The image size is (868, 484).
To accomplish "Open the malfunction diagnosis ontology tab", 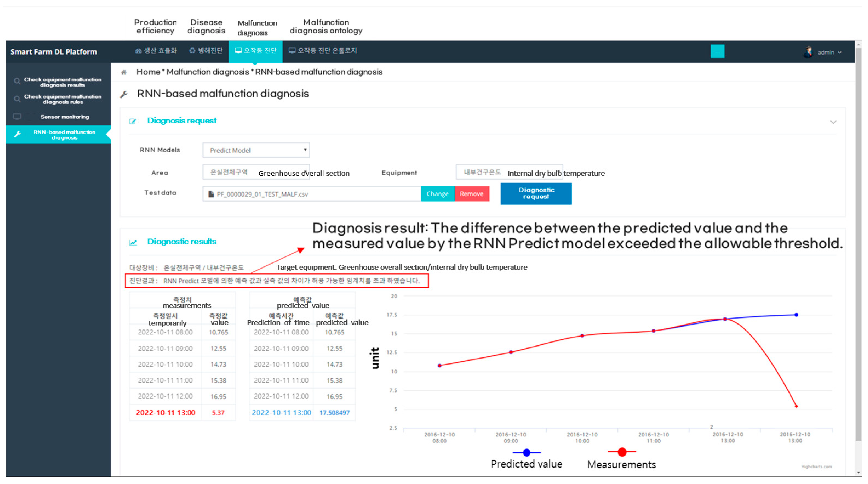I will 323,51.
